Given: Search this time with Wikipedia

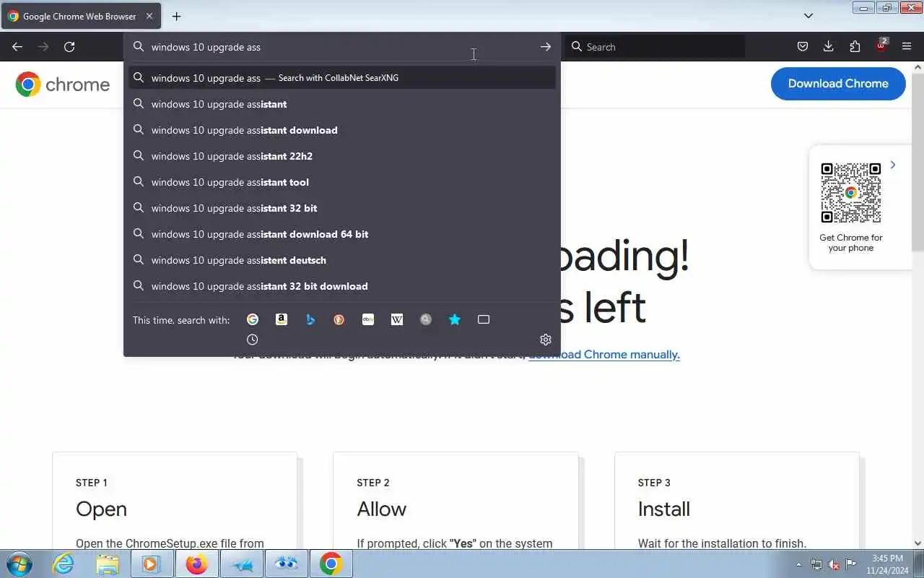Looking at the screenshot, I should click(x=397, y=319).
